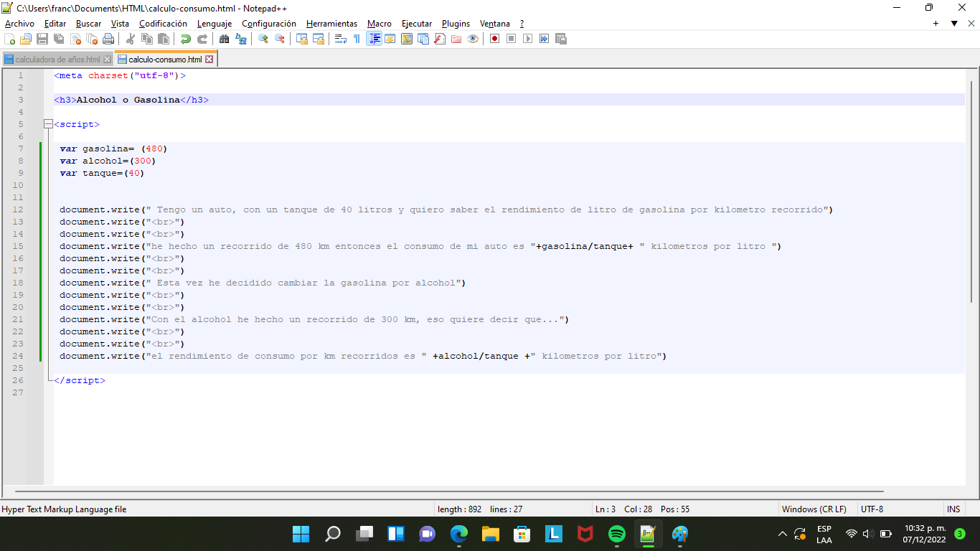Open the Windows Start button in the taskbar

[x=301, y=534]
